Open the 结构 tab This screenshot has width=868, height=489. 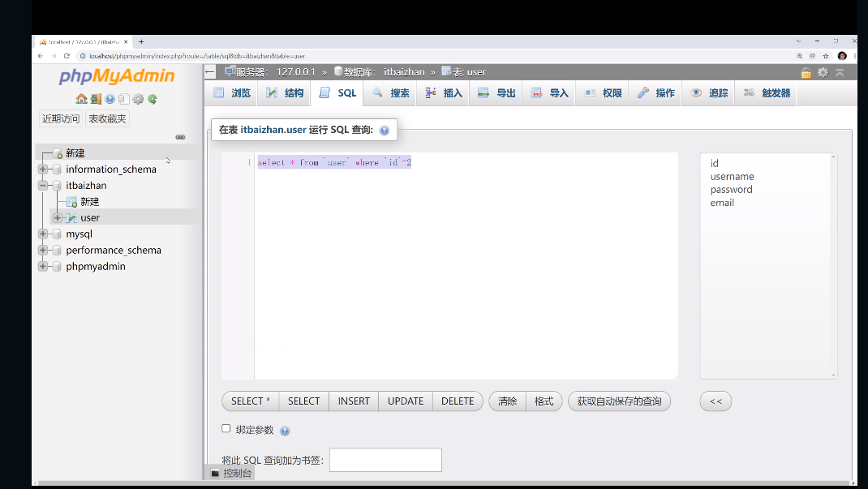[x=285, y=93]
